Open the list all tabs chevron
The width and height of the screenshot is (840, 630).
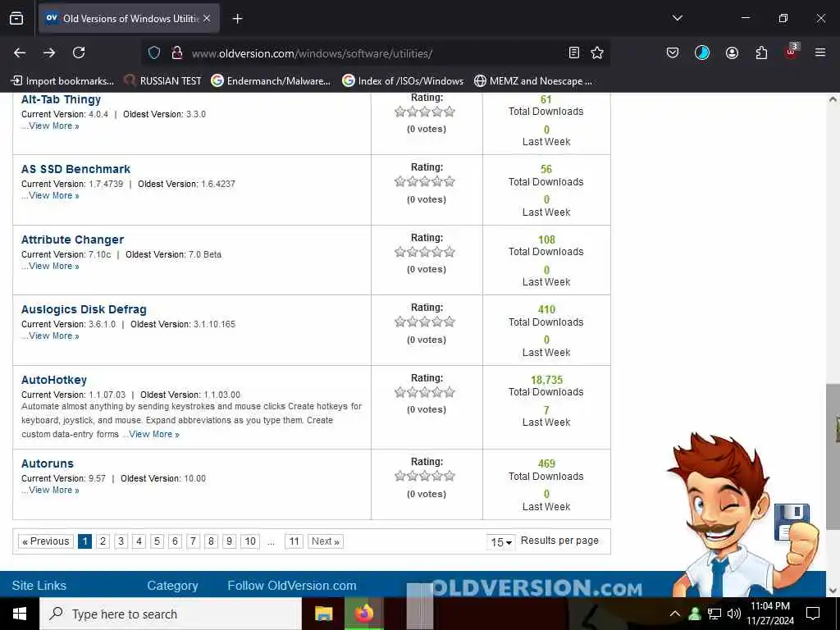677,18
